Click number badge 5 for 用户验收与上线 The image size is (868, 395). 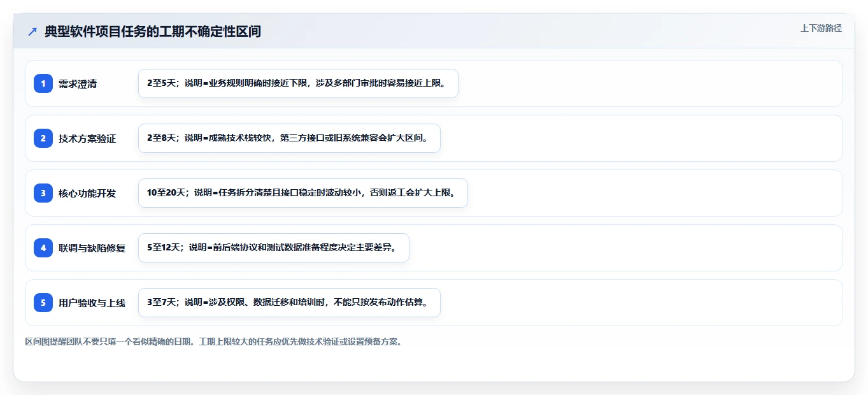click(43, 303)
